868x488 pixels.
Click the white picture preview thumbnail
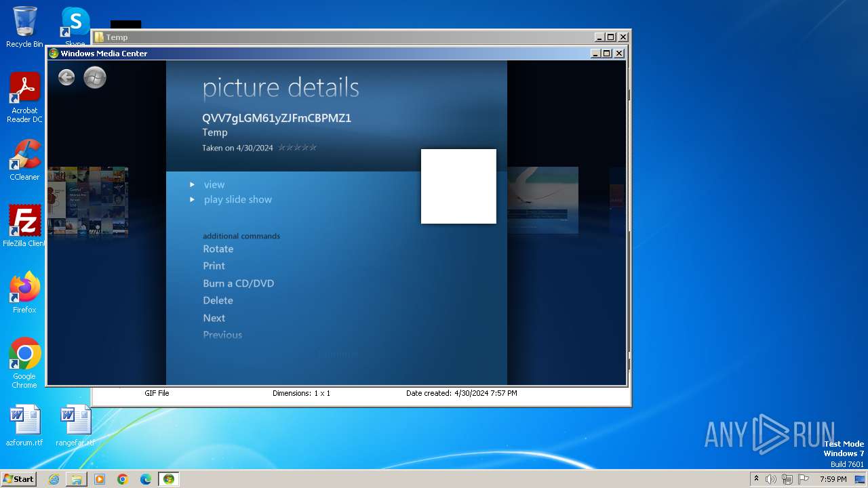coord(458,186)
